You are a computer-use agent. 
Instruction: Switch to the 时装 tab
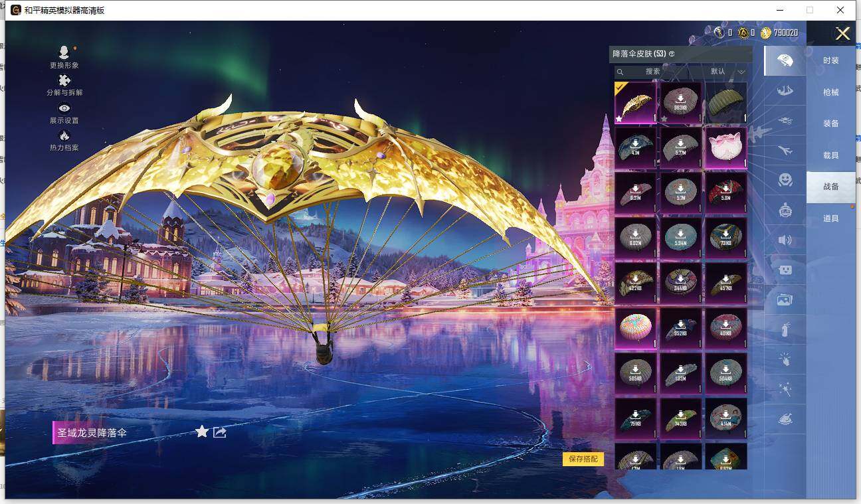[x=831, y=60]
